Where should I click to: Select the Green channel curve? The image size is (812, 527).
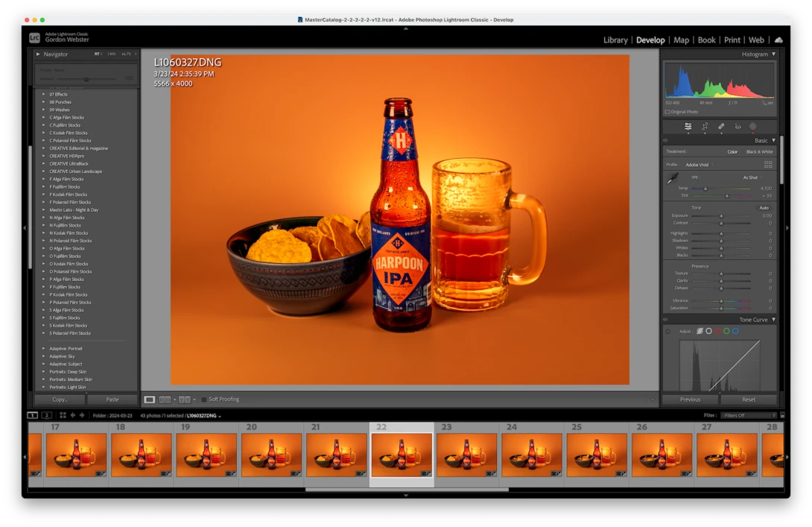(x=726, y=331)
